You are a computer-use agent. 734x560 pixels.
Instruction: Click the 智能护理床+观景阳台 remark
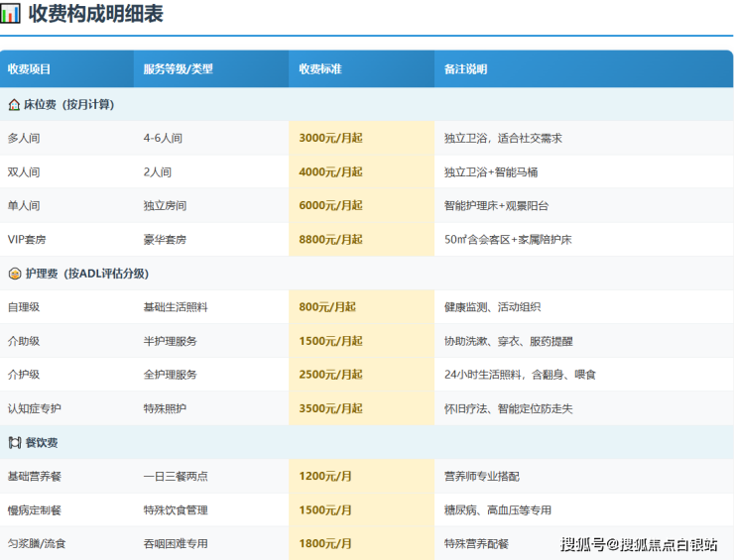pyautogui.click(x=496, y=205)
